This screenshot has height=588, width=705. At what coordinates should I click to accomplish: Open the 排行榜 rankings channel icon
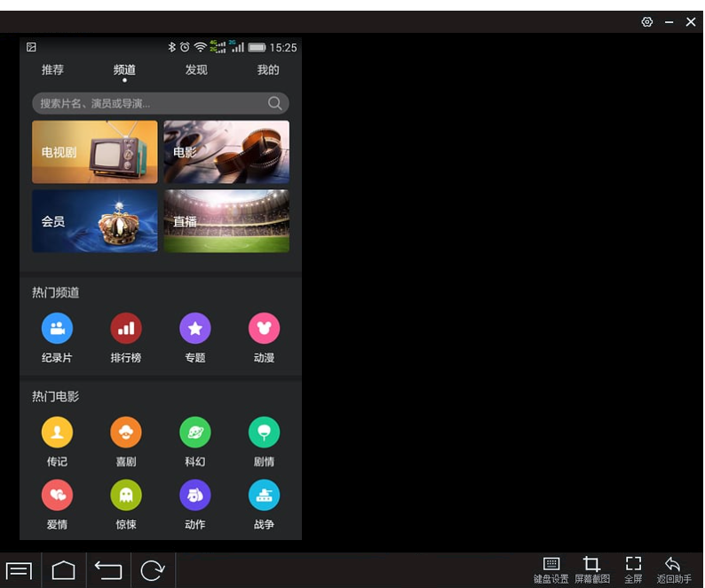pyautogui.click(x=126, y=328)
